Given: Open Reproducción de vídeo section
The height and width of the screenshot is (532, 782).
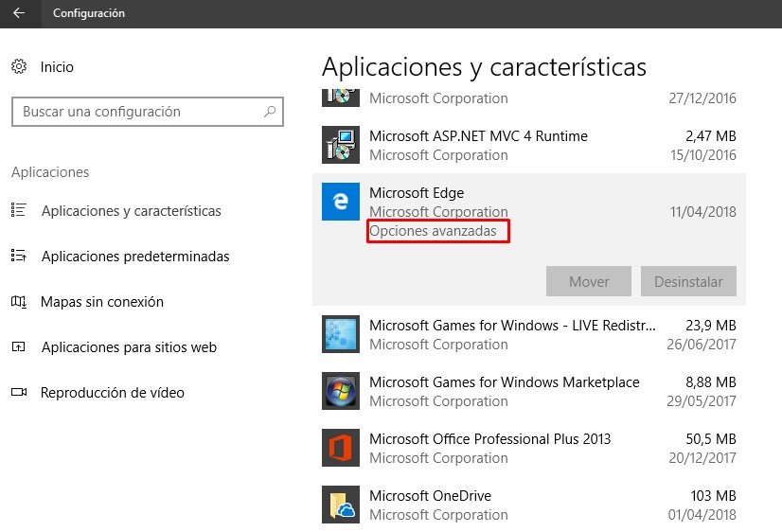Looking at the screenshot, I should (x=113, y=393).
